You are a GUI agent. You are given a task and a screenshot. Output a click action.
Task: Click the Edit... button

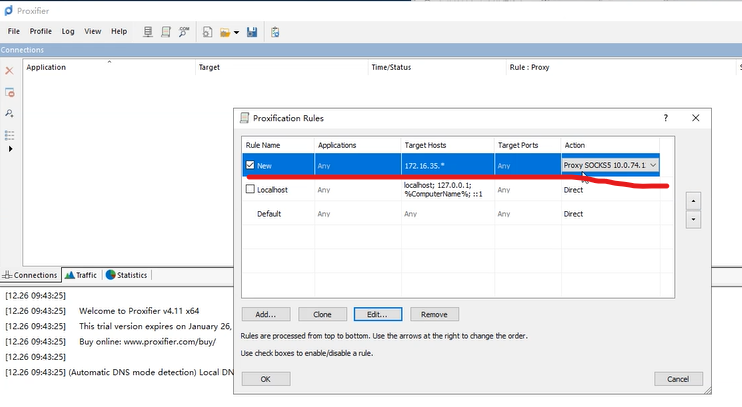(378, 314)
